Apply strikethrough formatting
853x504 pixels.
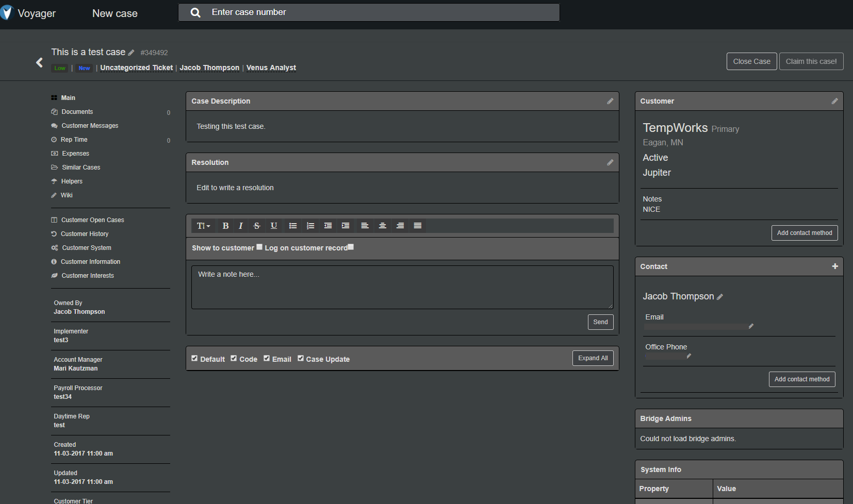pos(257,226)
